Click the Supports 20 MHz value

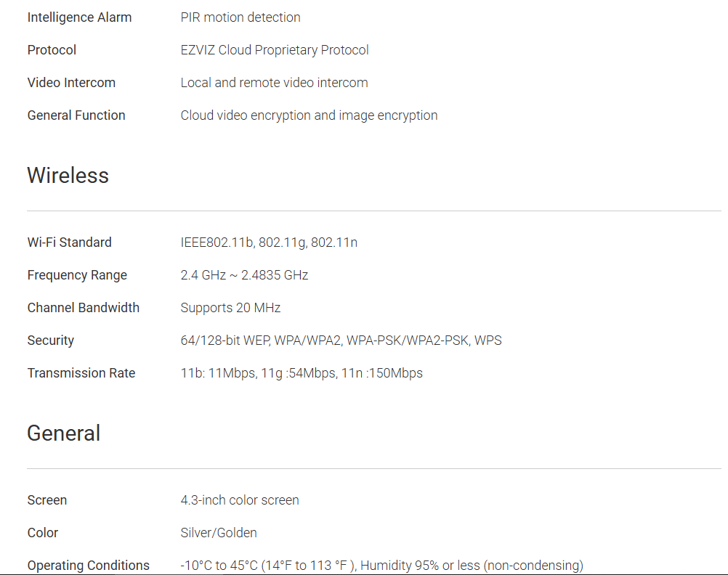click(230, 308)
